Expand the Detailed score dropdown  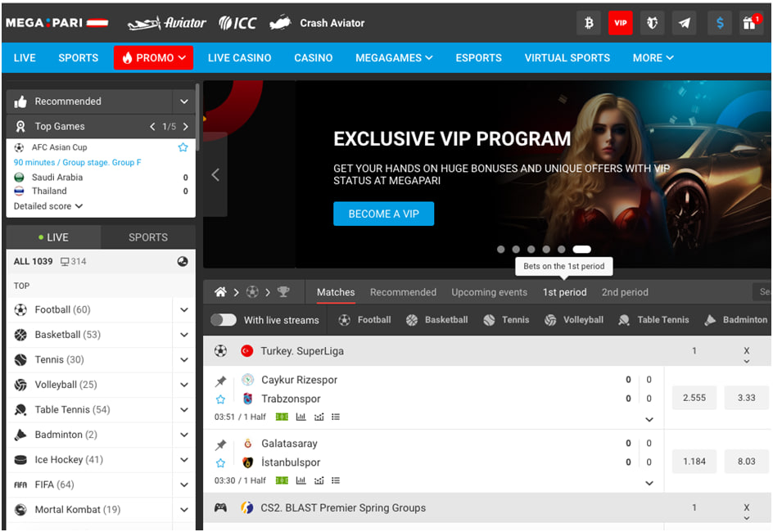pyautogui.click(x=47, y=206)
